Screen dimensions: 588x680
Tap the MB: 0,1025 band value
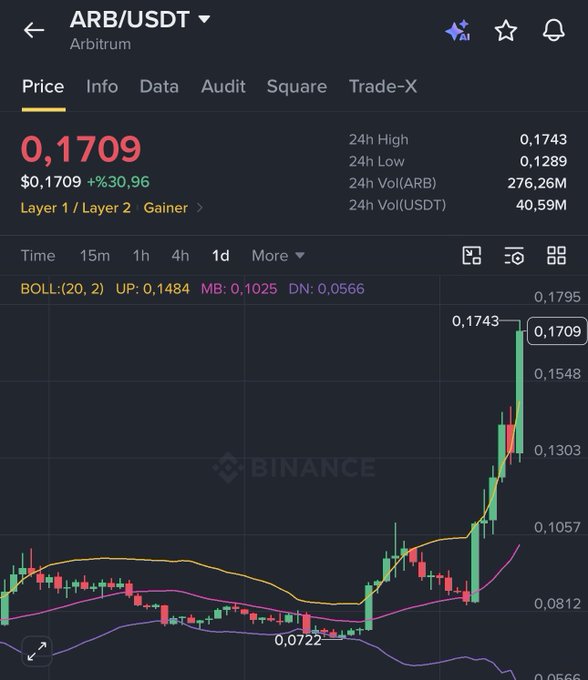tap(239, 289)
